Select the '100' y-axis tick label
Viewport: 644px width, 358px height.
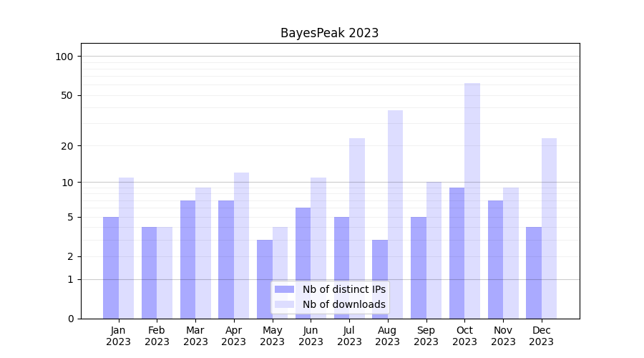click(x=64, y=57)
